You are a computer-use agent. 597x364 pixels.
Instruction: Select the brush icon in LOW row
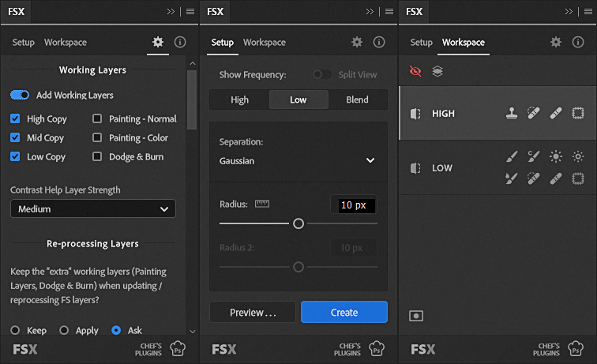(x=513, y=157)
